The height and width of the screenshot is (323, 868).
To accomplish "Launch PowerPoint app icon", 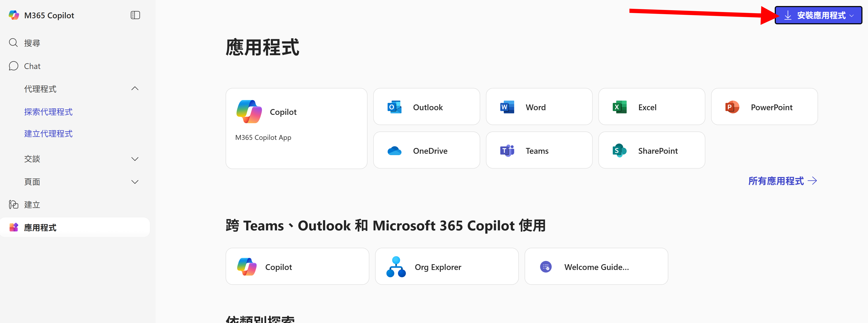I will [x=732, y=107].
